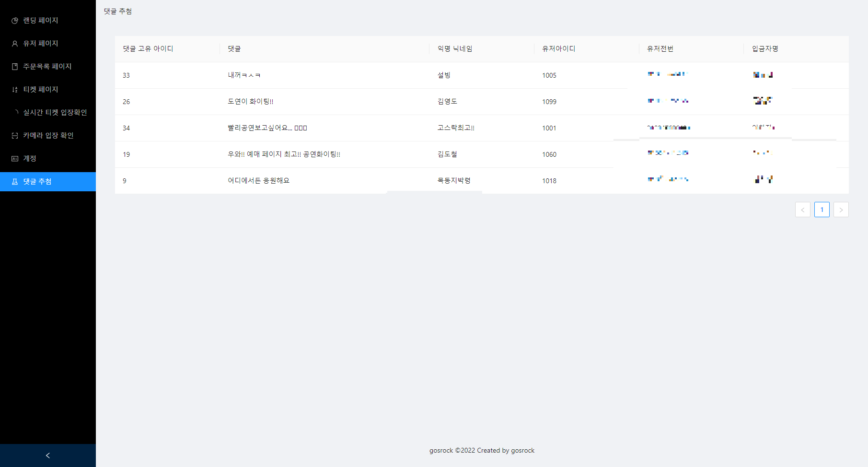The width and height of the screenshot is (868, 467).
Task: Click the order list icon beside 주문목록 페이지
Action: (15, 67)
